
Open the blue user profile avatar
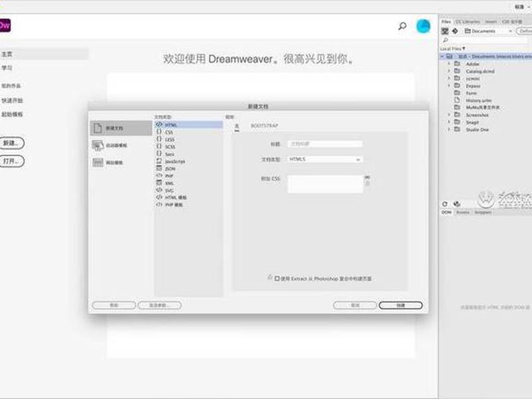[423, 26]
